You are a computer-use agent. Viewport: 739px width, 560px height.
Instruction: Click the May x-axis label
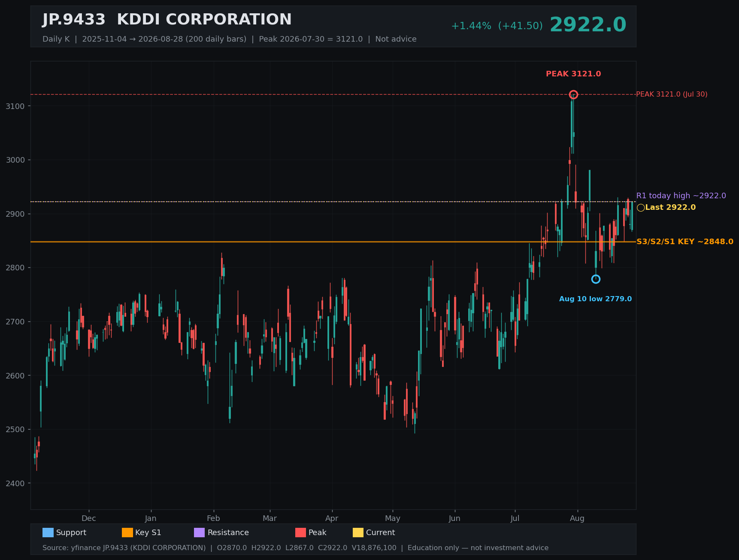coord(393,518)
